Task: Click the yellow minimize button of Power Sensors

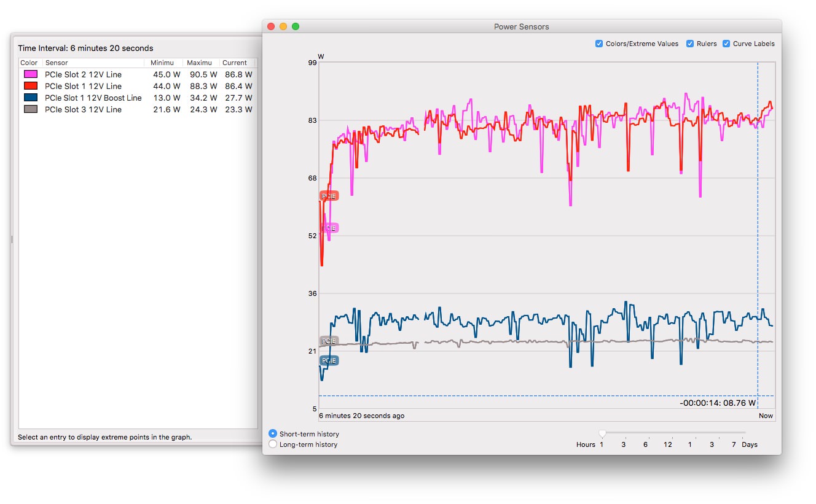Action: 283,26
